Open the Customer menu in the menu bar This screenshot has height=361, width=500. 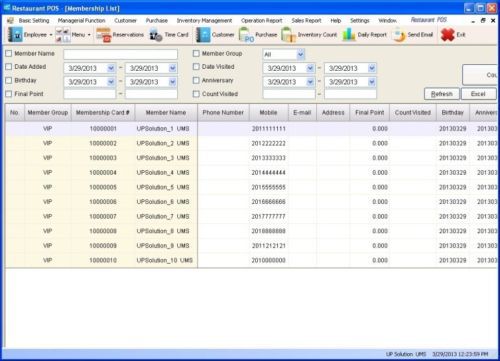[125, 21]
